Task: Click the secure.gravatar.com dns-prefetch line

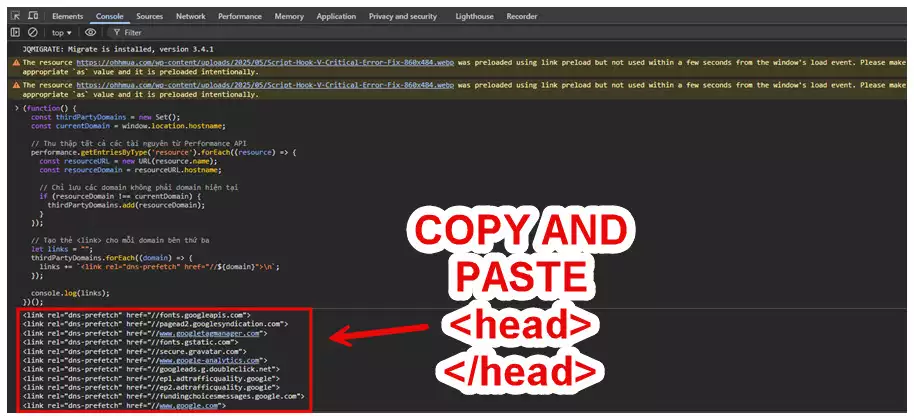Action: point(135,351)
